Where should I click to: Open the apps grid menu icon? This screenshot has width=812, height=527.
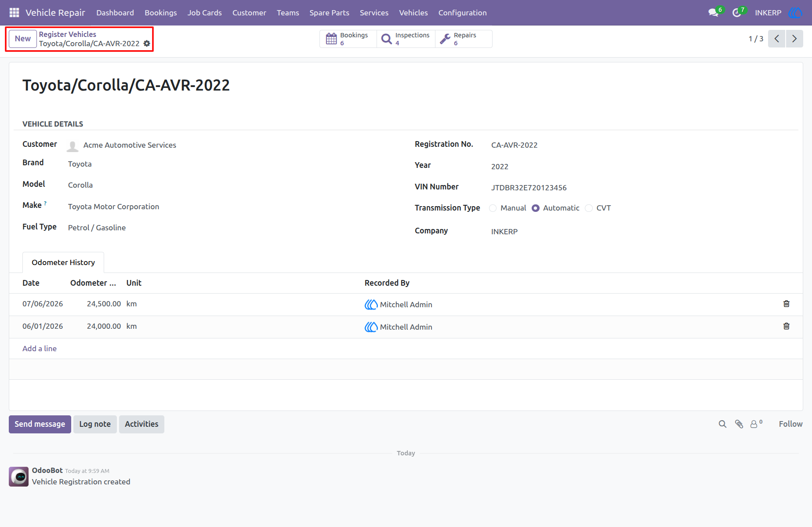pos(14,13)
